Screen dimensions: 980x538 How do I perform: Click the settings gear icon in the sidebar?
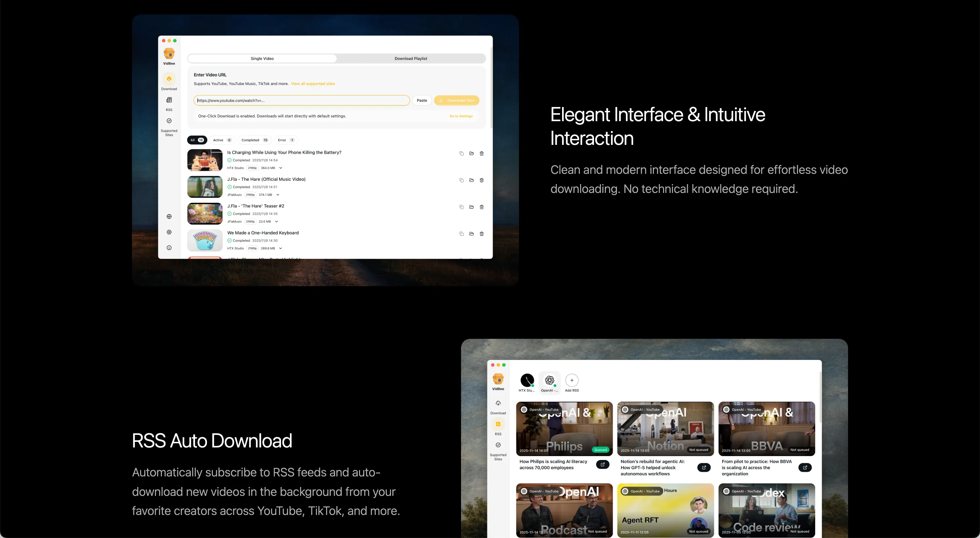(169, 232)
